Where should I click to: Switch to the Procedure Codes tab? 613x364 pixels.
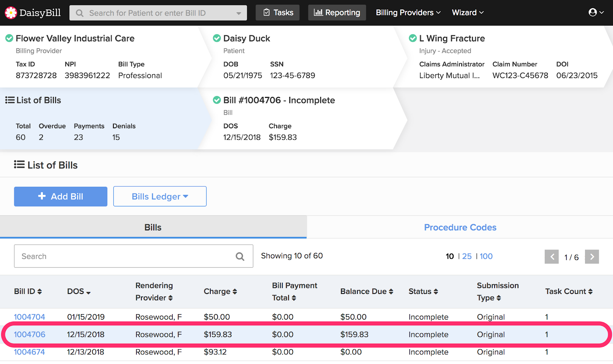point(460,227)
